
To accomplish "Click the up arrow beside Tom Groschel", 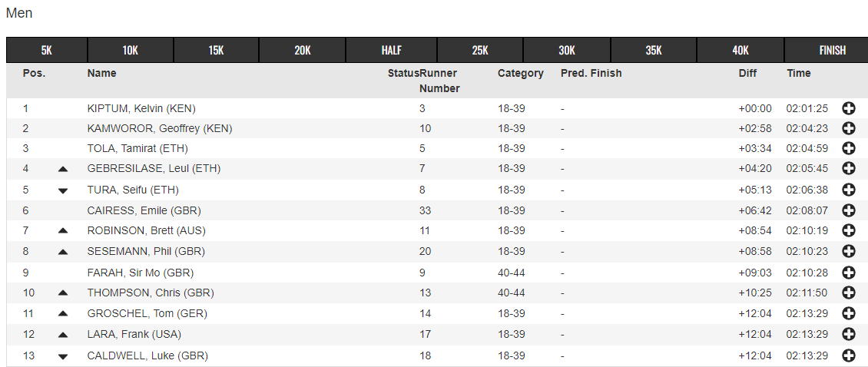I will [63, 314].
